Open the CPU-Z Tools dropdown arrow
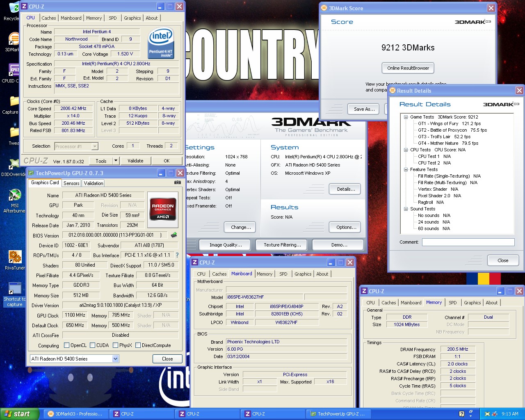The image size is (525, 420). pos(116,161)
